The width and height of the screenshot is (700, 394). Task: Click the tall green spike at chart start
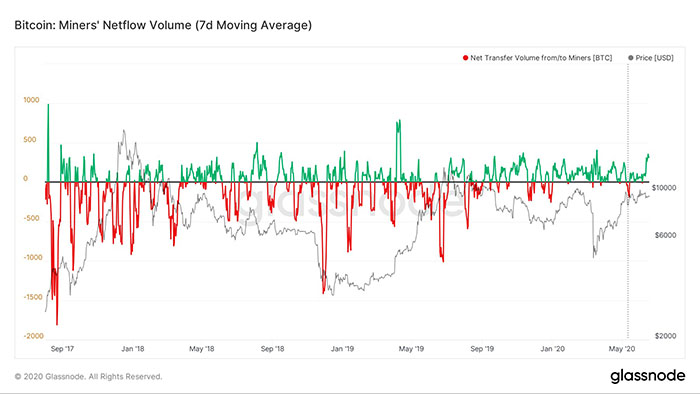coord(48,143)
